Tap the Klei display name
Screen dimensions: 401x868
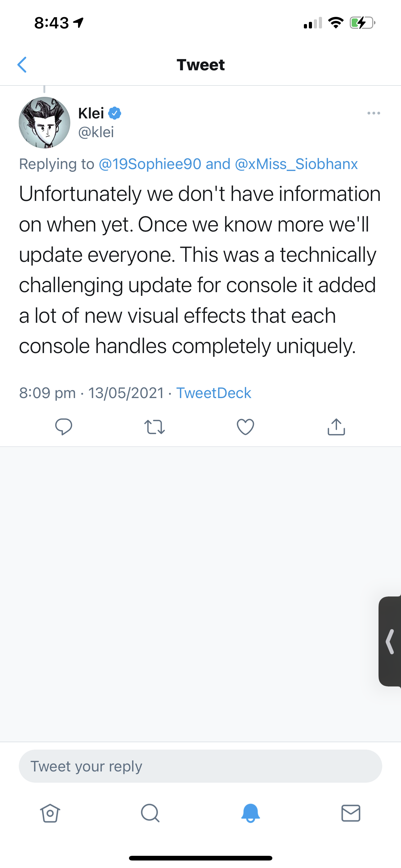pos(91,113)
